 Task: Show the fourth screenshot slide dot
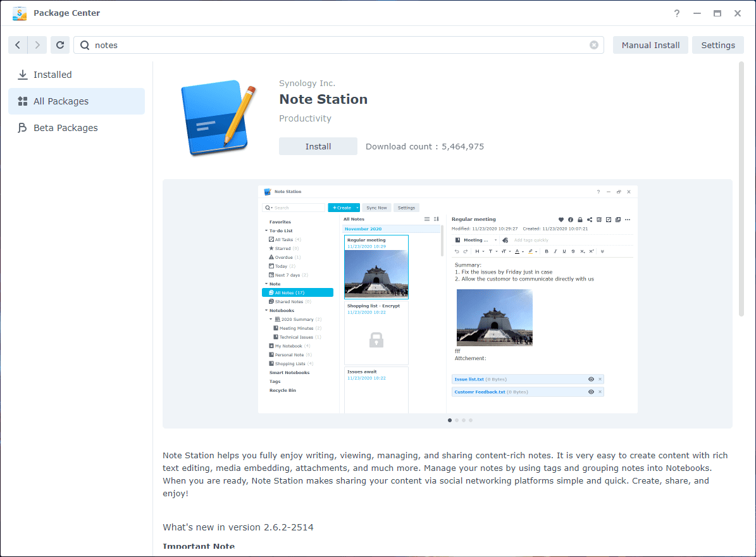[x=471, y=420]
